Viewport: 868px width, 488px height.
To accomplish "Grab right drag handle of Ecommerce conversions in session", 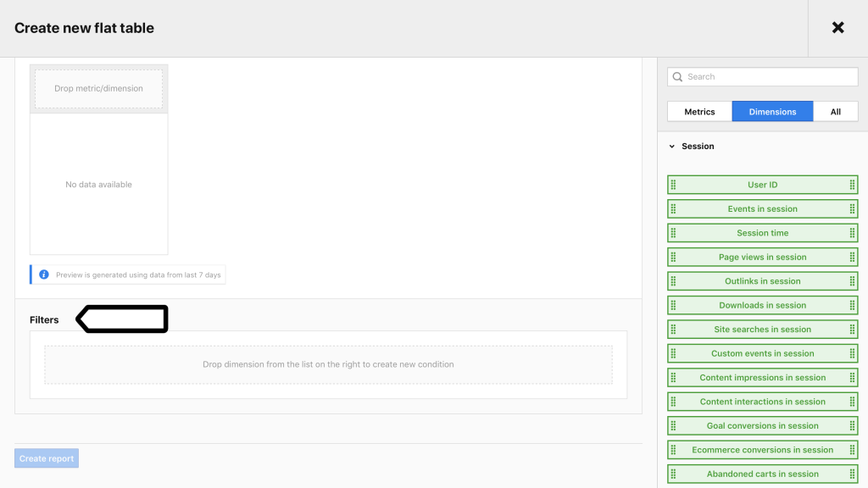I will tap(852, 450).
